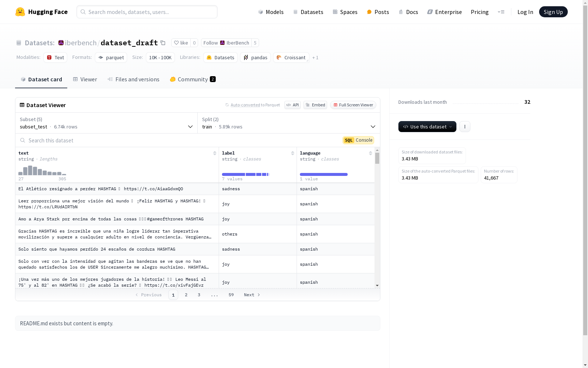Click the Follow IberBench button
The width and height of the screenshot is (588, 368).
[226, 43]
